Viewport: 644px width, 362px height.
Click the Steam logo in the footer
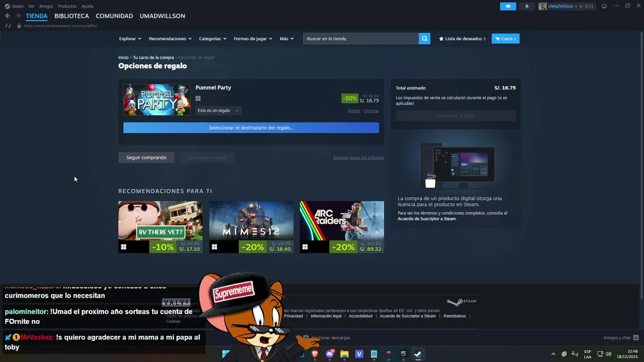[x=461, y=302]
